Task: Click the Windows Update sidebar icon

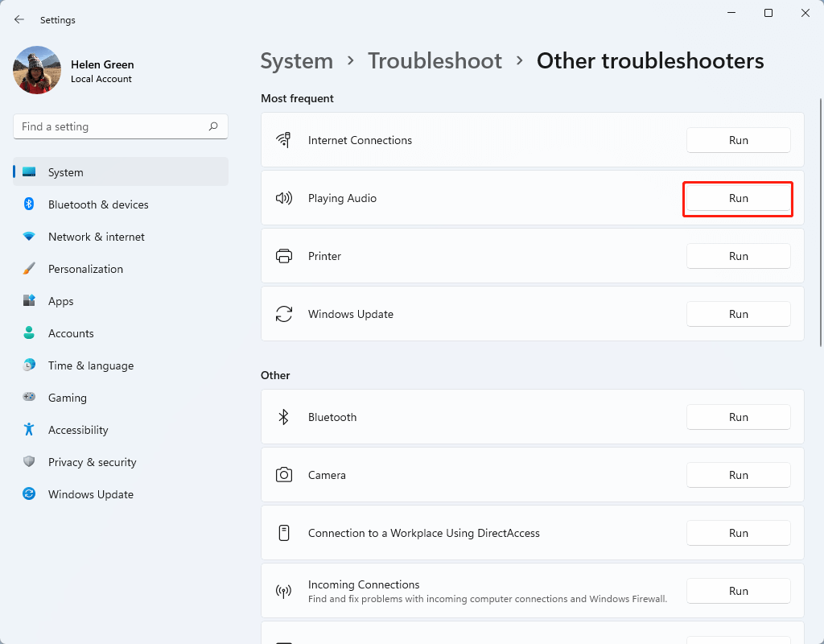Action: point(29,494)
